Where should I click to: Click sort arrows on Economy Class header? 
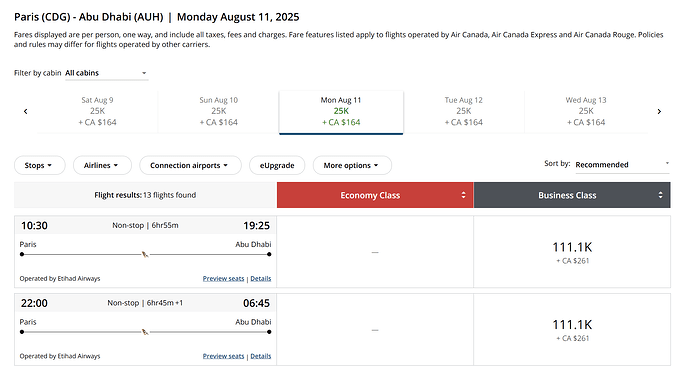click(x=463, y=195)
